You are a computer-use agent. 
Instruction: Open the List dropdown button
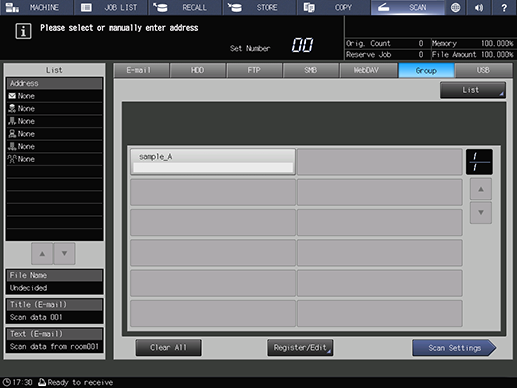pyautogui.click(x=473, y=90)
